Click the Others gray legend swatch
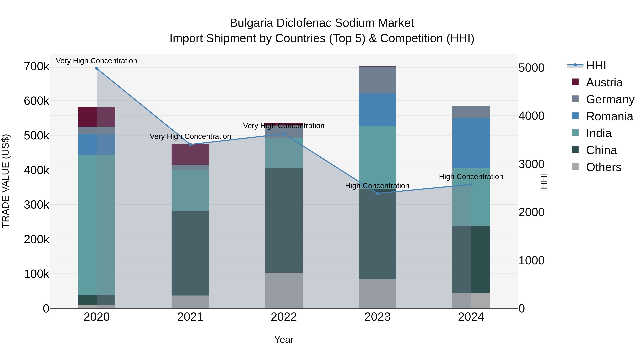644x362 pixels. pyautogui.click(x=575, y=167)
